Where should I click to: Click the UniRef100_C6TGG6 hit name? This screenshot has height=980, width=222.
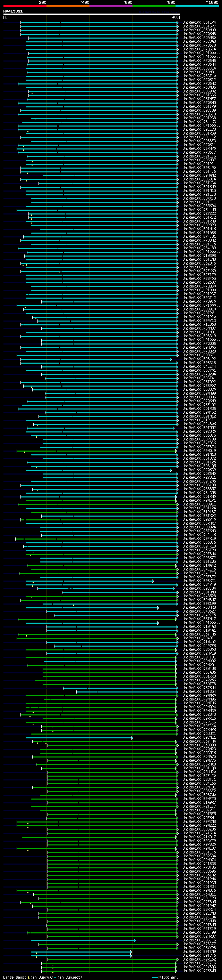coord(199,95)
